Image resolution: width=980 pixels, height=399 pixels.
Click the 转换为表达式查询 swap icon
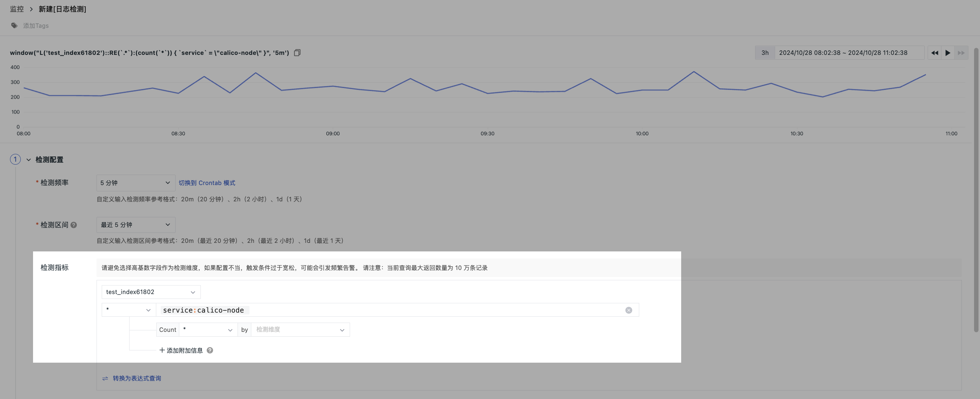105,379
